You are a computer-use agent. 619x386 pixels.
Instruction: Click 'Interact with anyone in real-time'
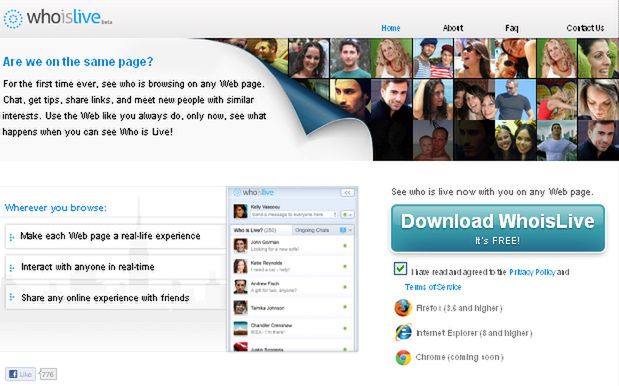pos(88,267)
